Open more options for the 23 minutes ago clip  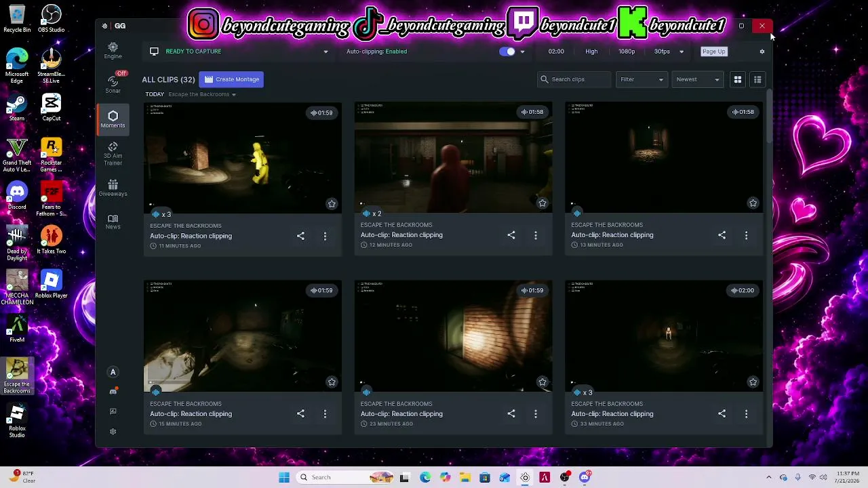(x=536, y=413)
